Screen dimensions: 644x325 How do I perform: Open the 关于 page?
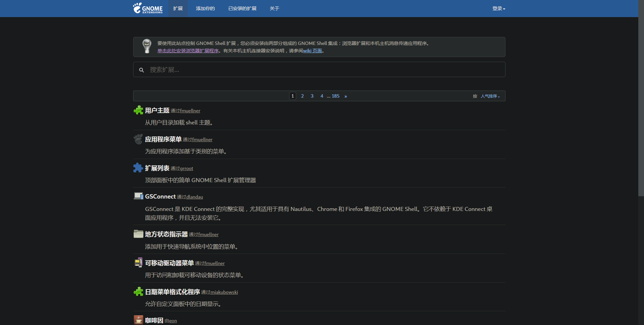tap(274, 8)
